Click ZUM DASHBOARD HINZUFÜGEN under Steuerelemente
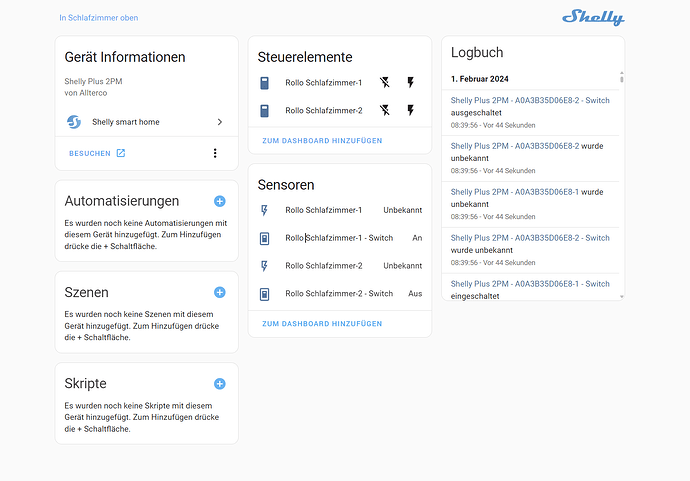 tap(322, 141)
